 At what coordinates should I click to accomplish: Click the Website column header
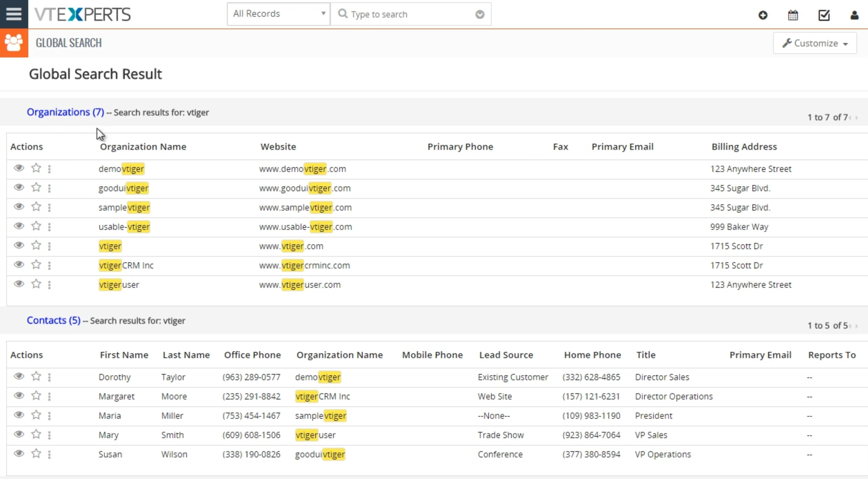[278, 147]
